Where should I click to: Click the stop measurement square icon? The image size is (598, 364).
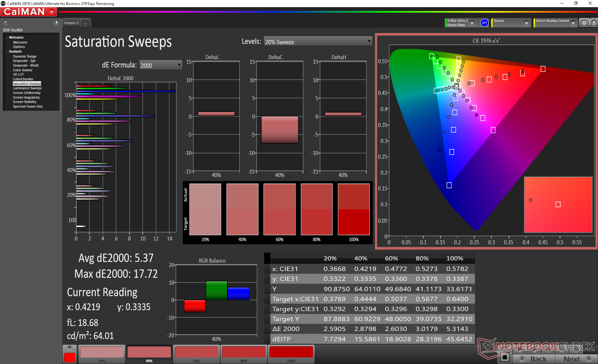pyautogui.click(x=505, y=358)
